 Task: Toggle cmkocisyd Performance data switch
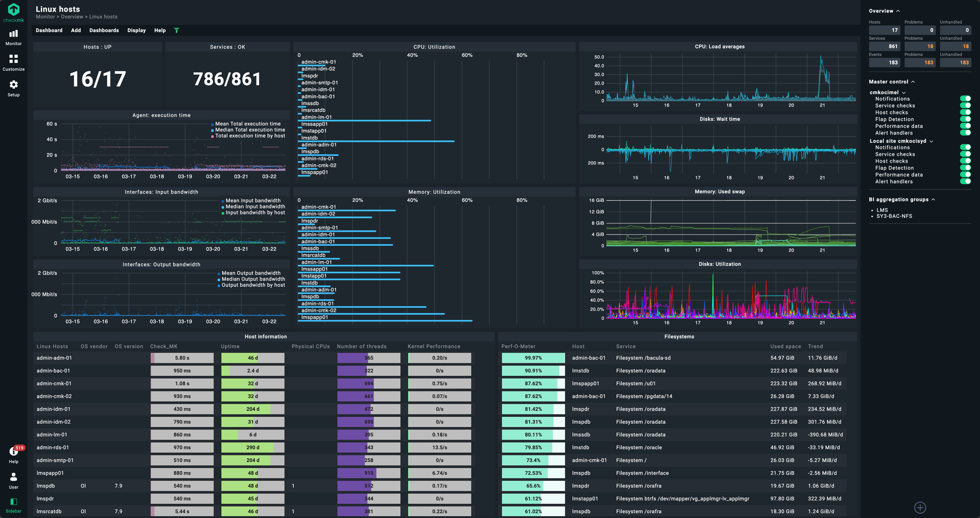(x=965, y=175)
